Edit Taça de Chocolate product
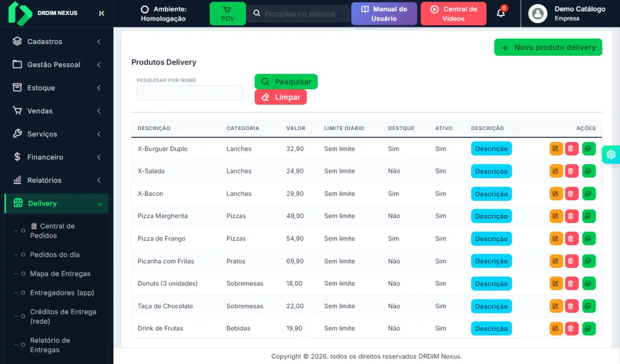Screen dimensions: 620x364 tap(556, 306)
